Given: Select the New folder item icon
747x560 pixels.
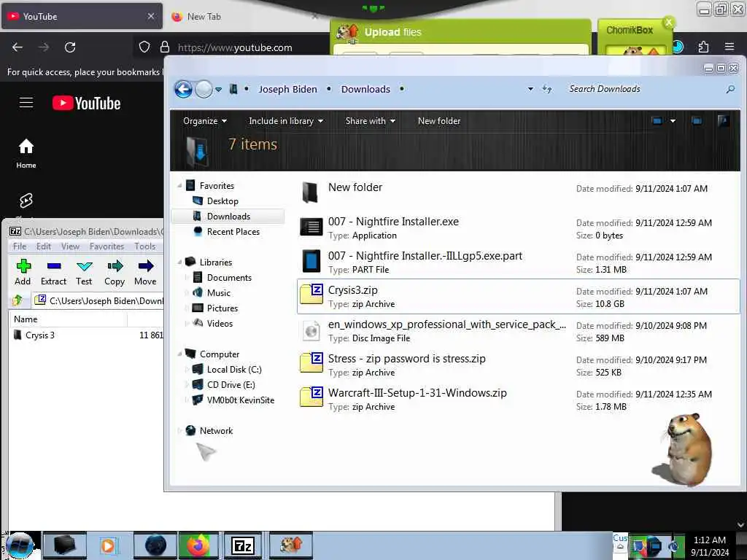Looking at the screenshot, I should 311,192.
